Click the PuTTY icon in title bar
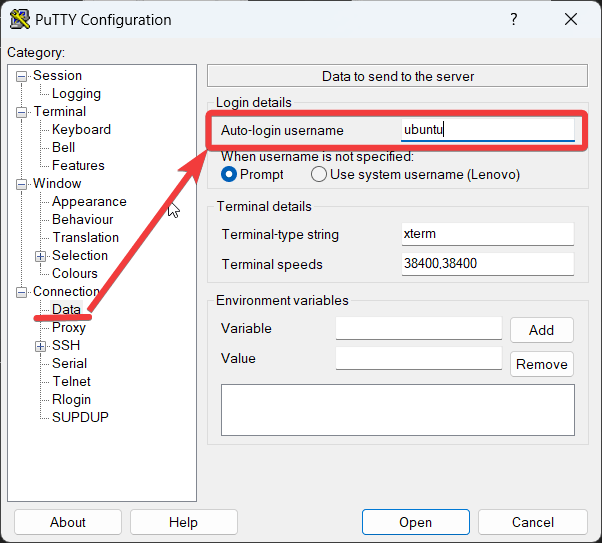The image size is (602, 543). 18,19
